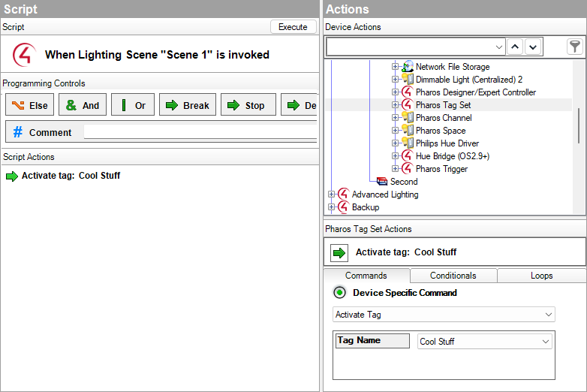Click the hash Comment icon
587x392 pixels.
(18, 132)
